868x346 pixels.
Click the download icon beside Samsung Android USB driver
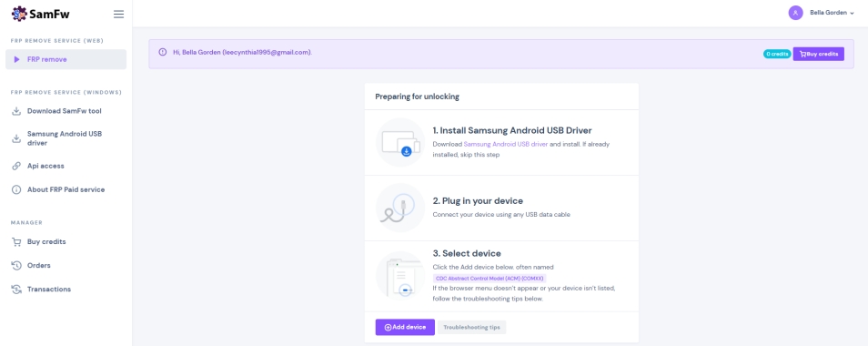(16, 138)
